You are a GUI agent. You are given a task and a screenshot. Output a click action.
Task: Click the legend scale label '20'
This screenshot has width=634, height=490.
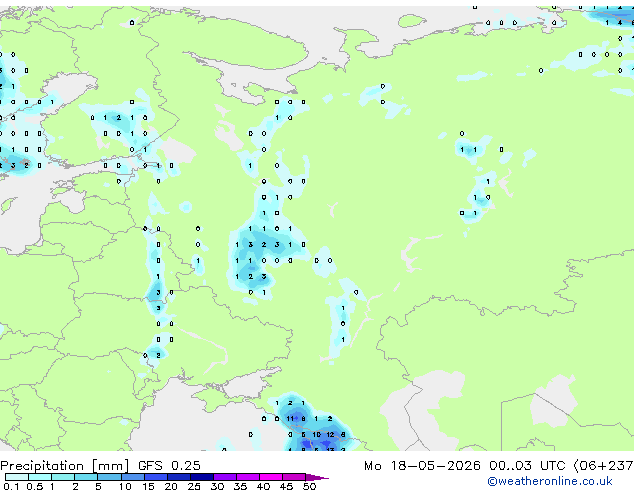(x=171, y=486)
